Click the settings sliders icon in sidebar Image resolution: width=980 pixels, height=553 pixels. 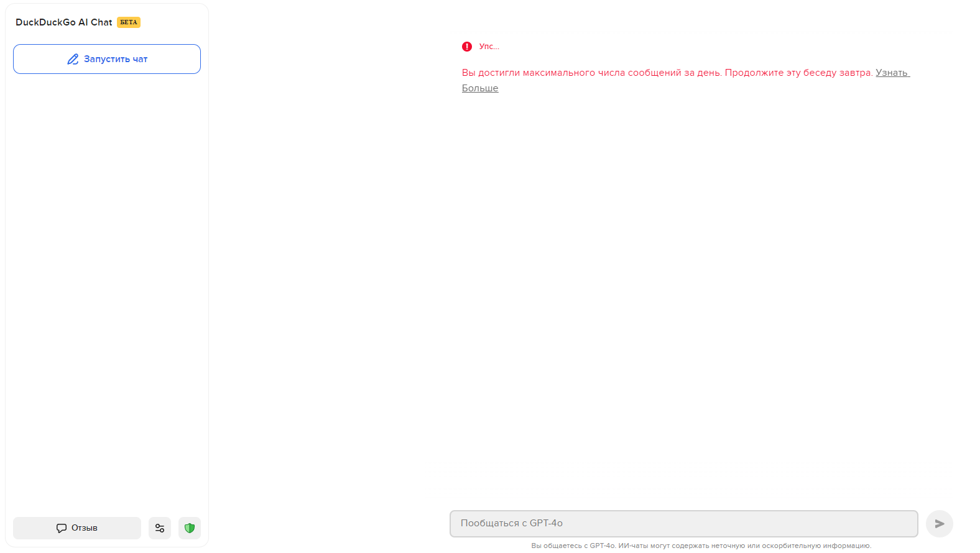coord(160,528)
